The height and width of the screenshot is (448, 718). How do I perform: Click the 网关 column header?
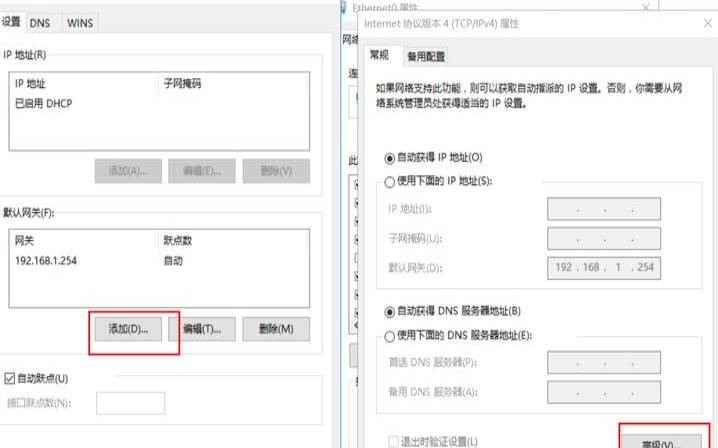(24, 240)
